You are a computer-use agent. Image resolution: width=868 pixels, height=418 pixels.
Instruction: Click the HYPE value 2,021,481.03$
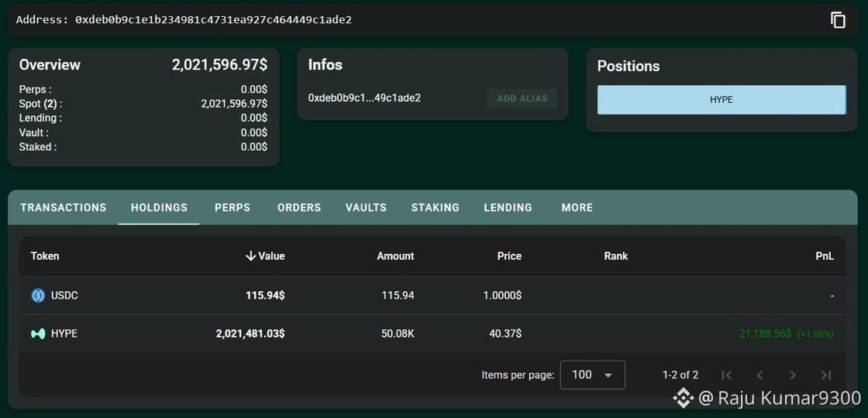click(x=250, y=334)
